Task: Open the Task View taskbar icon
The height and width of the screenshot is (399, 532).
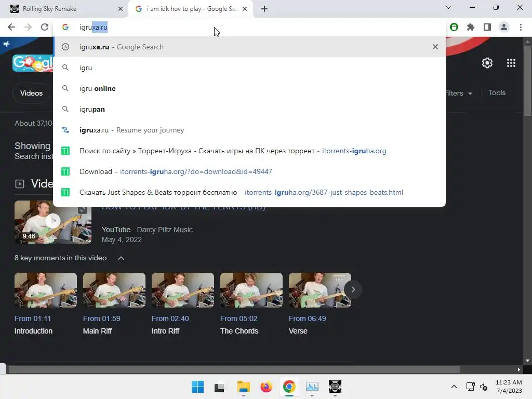Action: pyautogui.click(x=220, y=387)
